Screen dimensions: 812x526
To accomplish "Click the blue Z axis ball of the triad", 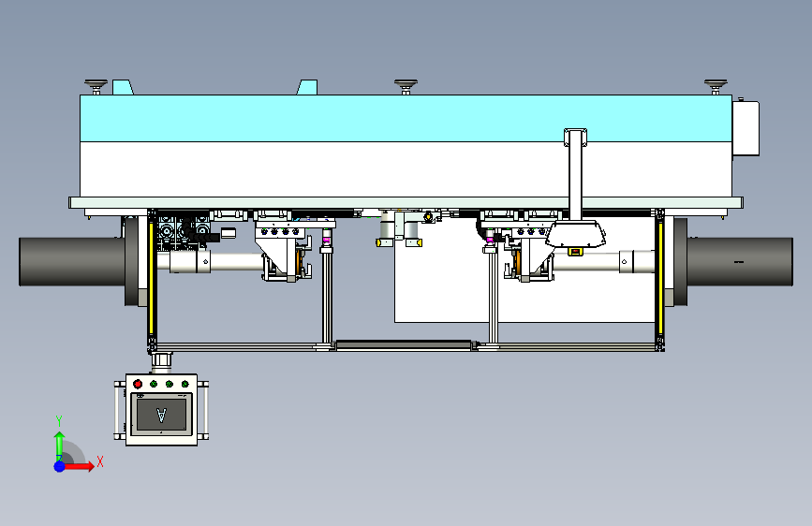I will 60,466.
